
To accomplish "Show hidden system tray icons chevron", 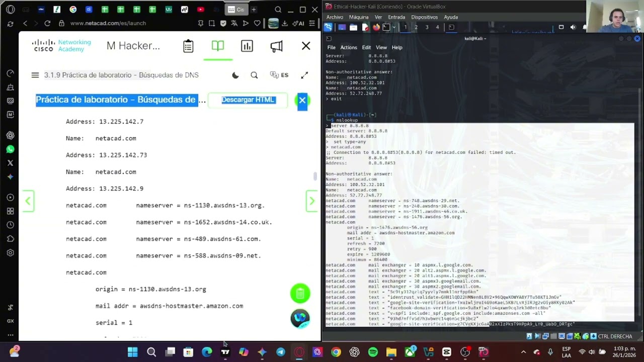I will pyautogui.click(x=523, y=352).
